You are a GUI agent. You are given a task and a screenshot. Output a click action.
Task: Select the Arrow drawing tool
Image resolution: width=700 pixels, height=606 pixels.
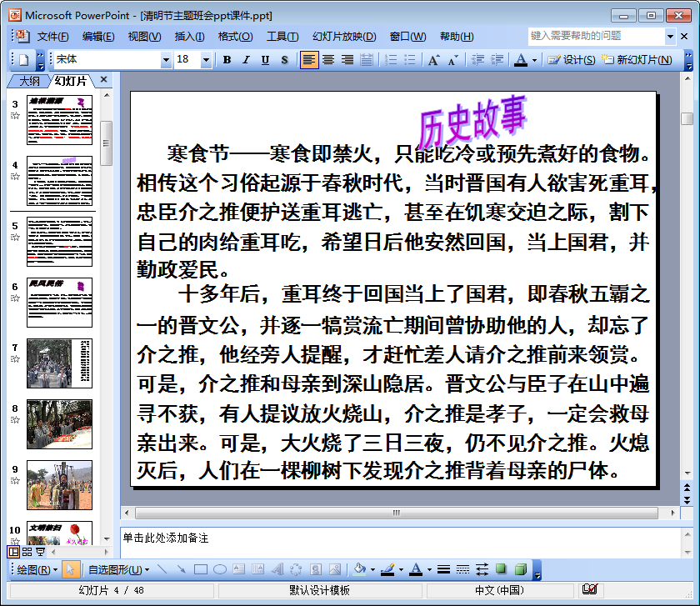182,569
